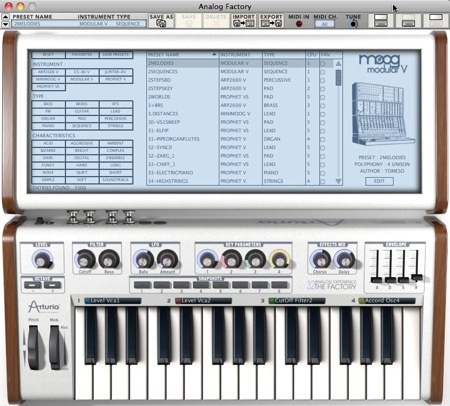450x406 pixels.
Task: Toggle the PAD type filter
Action: [82, 118]
